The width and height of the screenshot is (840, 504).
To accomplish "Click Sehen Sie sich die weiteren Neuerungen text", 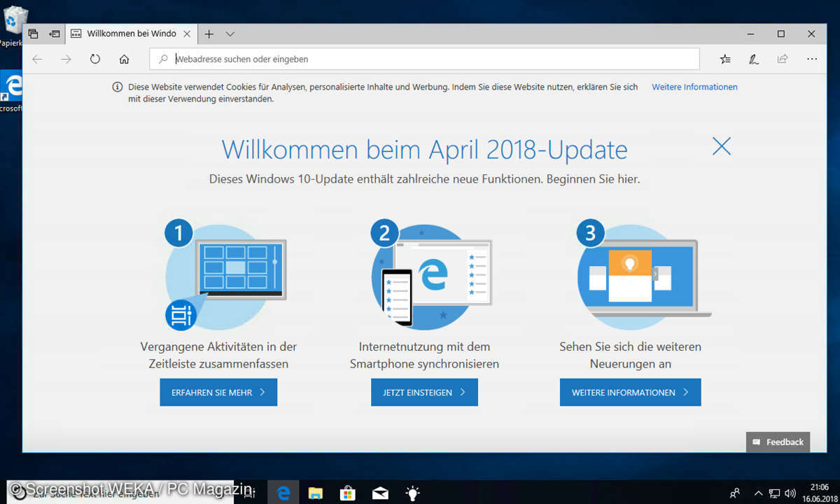I will 630,355.
